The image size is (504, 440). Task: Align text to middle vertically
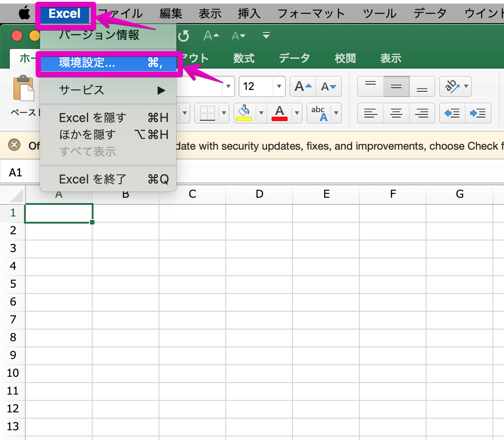(396, 86)
